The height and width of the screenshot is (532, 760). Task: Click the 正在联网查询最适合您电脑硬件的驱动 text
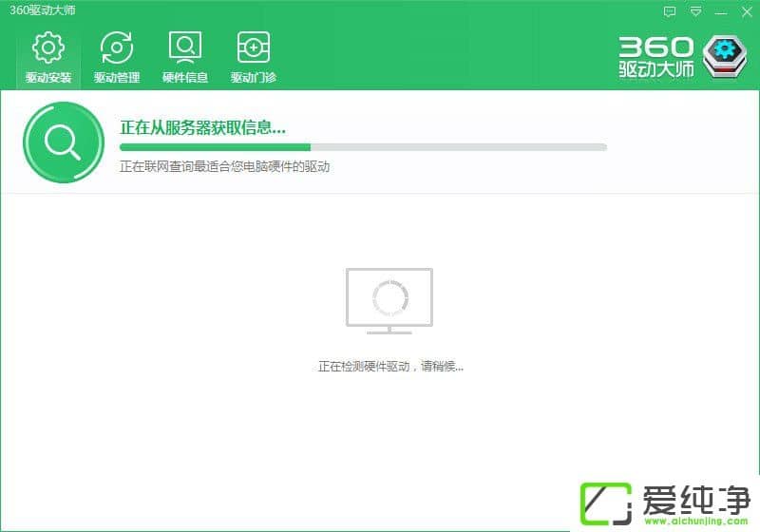click(224, 166)
